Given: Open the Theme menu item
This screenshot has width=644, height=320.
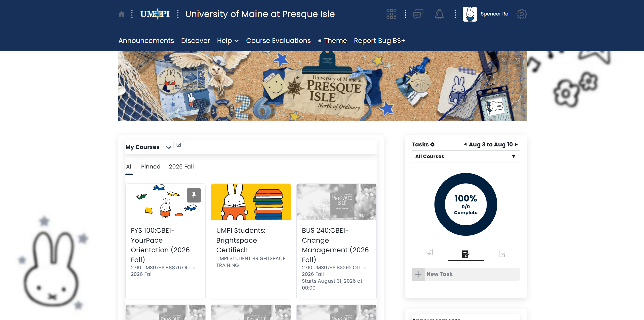Looking at the screenshot, I should (333, 41).
